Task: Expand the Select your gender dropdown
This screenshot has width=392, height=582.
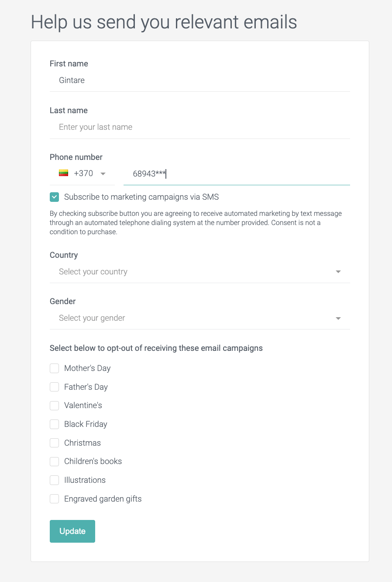Action: coord(200,318)
